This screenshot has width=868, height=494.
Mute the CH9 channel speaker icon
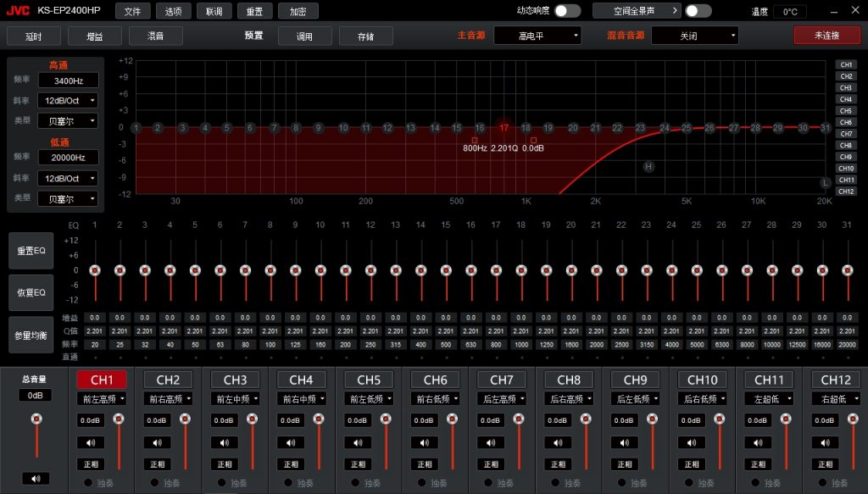(x=625, y=442)
